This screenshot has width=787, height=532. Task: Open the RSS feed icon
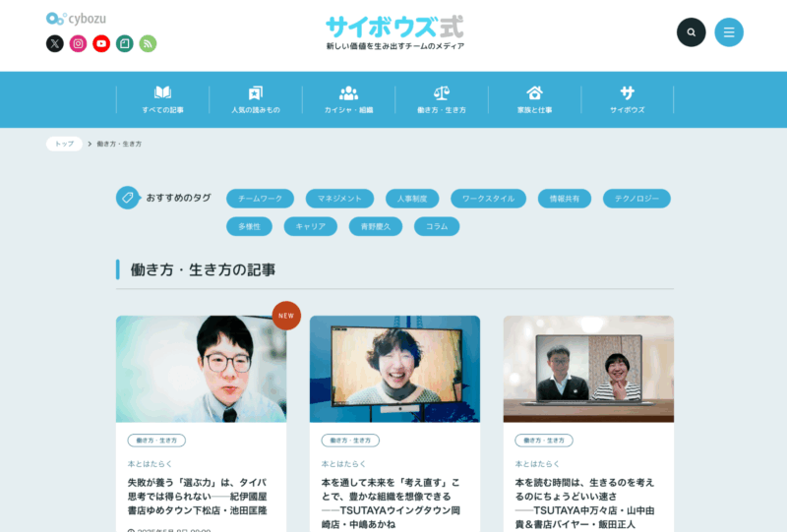click(x=148, y=43)
